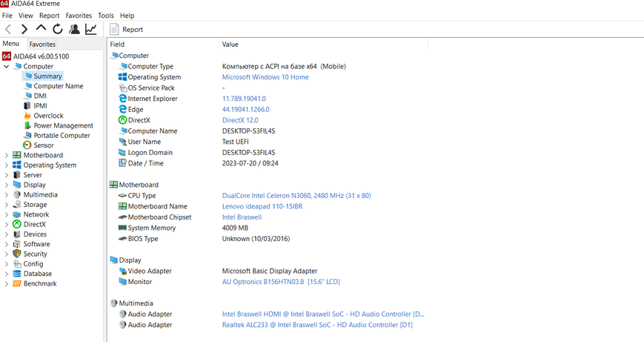Select AIDA64 v6.00.5100 root icon
Screen dimensions: 644x342
[7, 56]
